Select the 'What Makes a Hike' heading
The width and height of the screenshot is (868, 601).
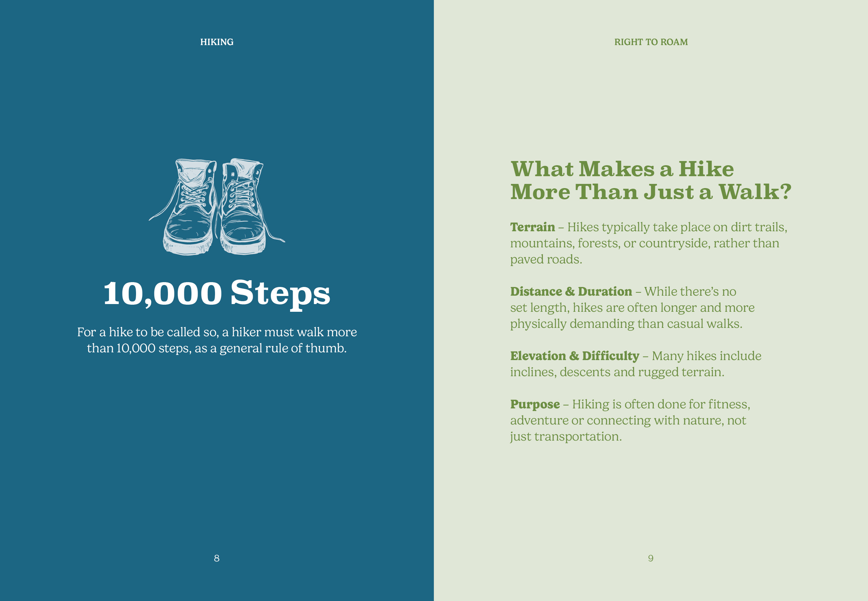(x=622, y=169)
